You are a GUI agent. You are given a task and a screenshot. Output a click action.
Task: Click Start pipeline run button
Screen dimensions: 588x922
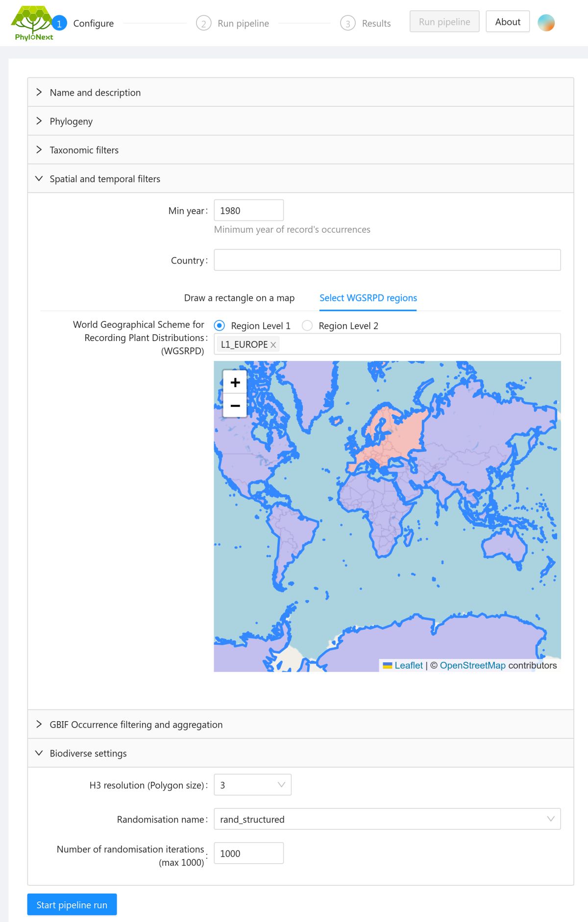click(72, 904)
